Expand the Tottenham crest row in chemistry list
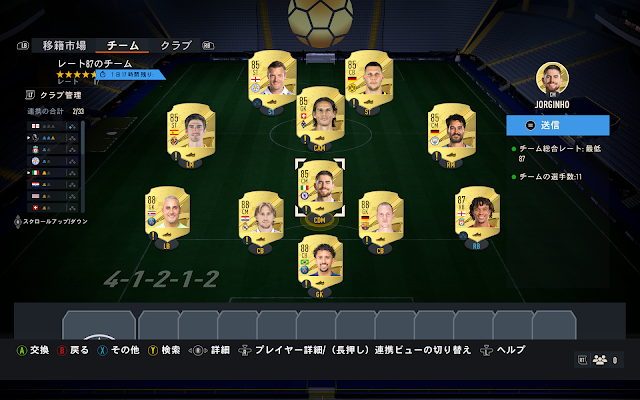The image size is (640, 400). [52, 138]
